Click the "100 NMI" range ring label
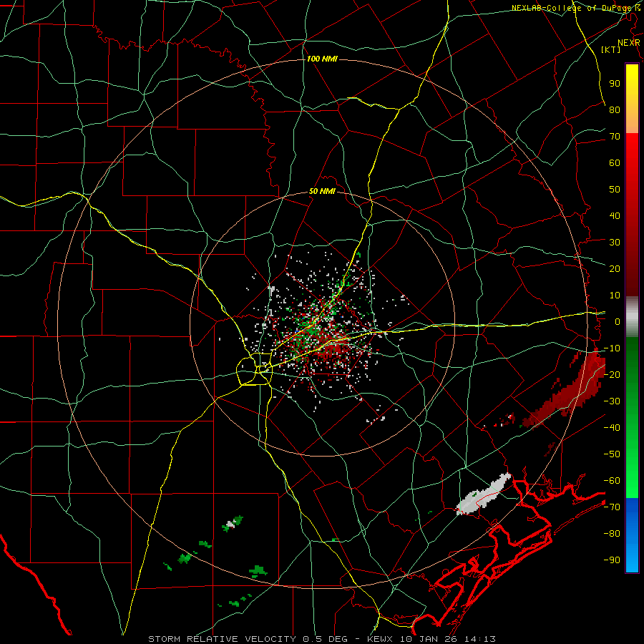 322,59
